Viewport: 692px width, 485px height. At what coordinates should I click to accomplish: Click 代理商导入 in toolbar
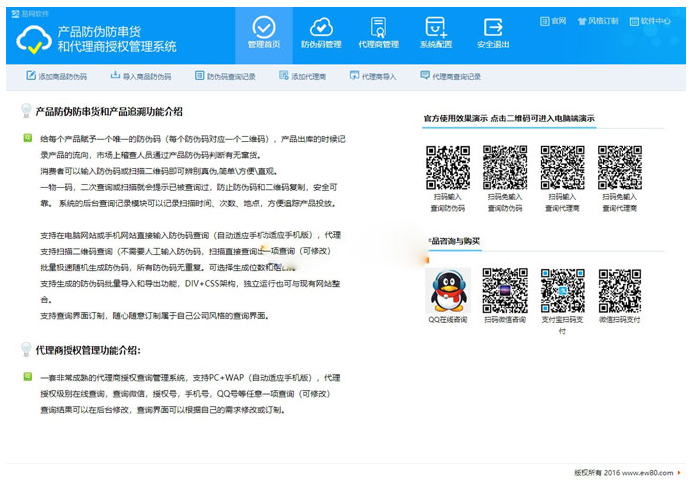[373, 76]
